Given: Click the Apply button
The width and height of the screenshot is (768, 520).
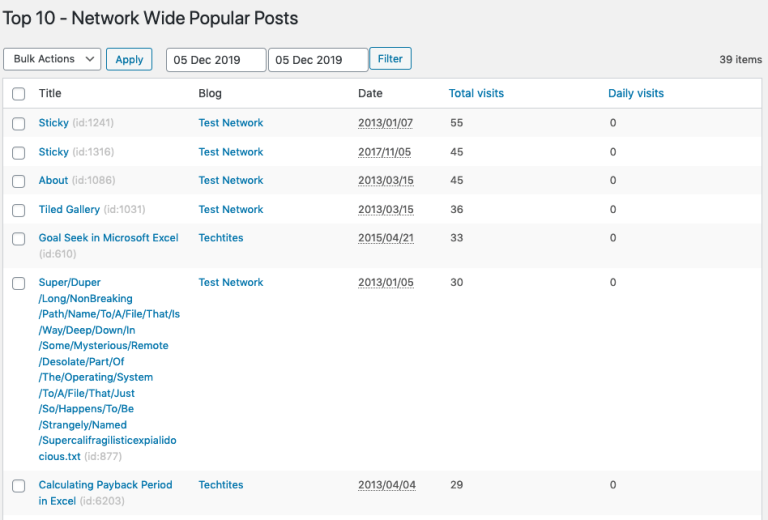Looking at the screenshot, I should click(129, 59).
